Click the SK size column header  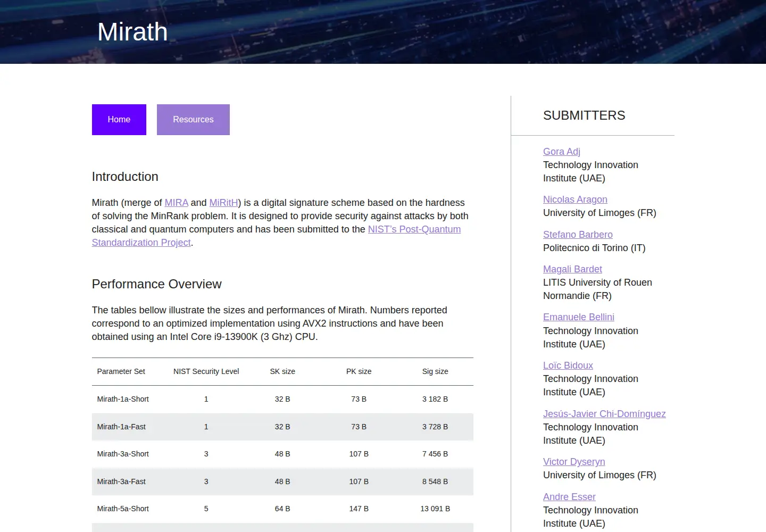coord(282,371)
